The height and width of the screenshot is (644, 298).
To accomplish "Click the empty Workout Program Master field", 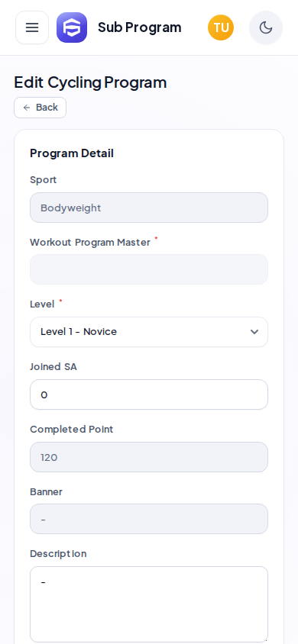I will pyautogui.click(x=149, y=269).
